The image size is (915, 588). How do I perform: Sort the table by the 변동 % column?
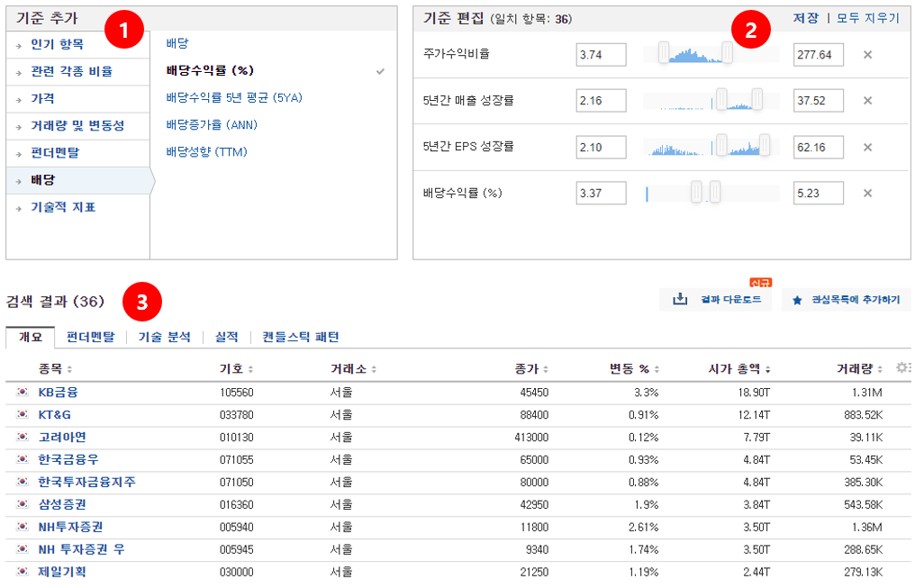click(634, 368)
